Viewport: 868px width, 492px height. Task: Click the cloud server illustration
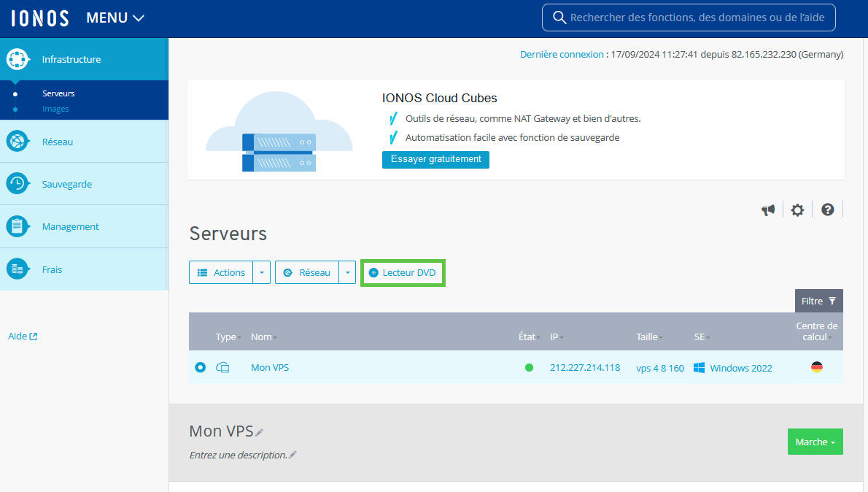[279, 132]
